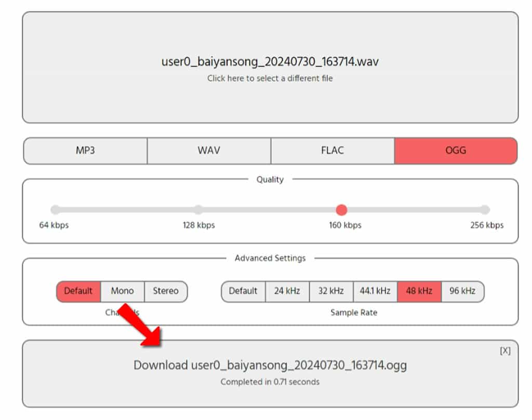Select 44.1 kHz sample rate
Viewport: 532px width, 420px height.
(375, 291)
